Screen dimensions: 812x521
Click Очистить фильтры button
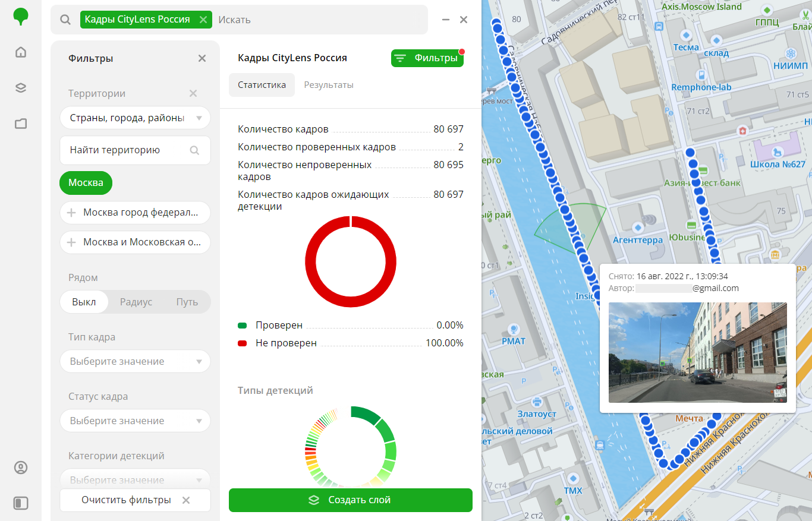point(135,500)
